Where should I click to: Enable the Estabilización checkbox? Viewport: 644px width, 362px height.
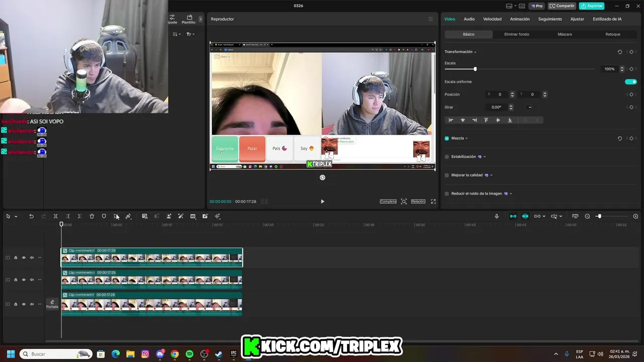point(447,157)
